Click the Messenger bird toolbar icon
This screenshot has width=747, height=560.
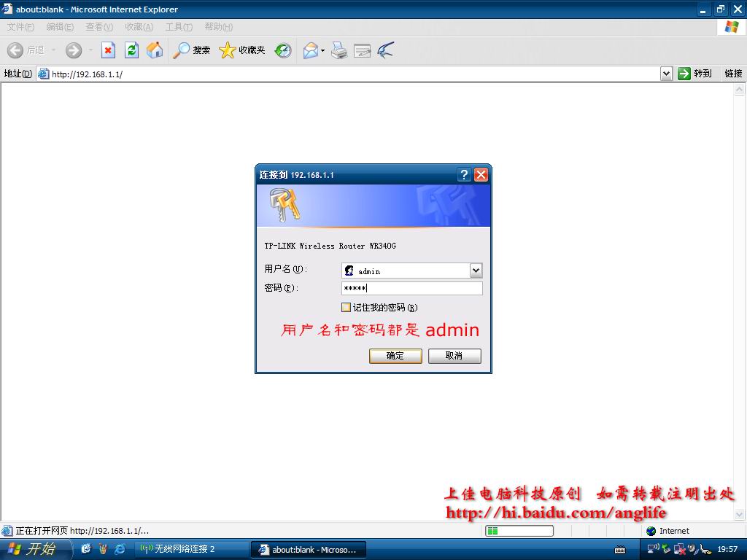[385, 50]
